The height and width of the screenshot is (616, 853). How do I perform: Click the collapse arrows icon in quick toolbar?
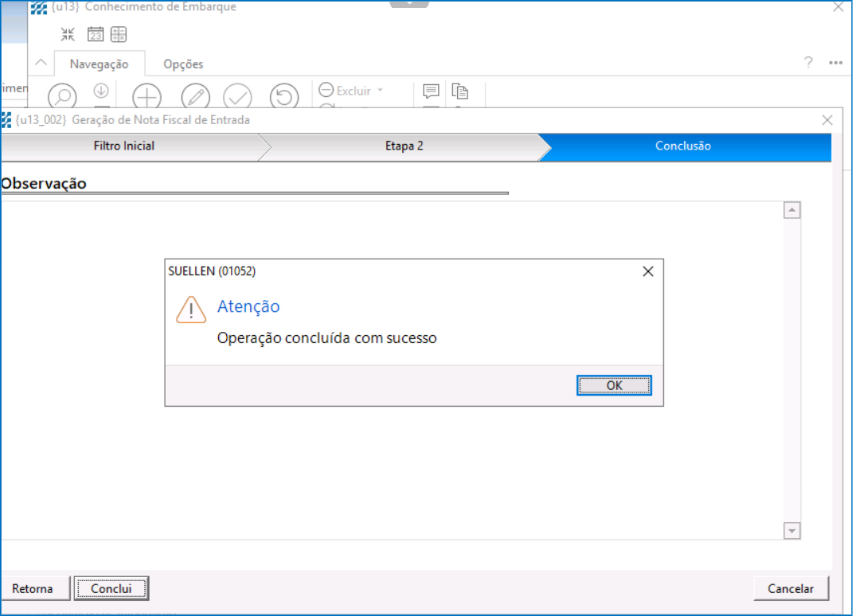click(x=68, y=35)
